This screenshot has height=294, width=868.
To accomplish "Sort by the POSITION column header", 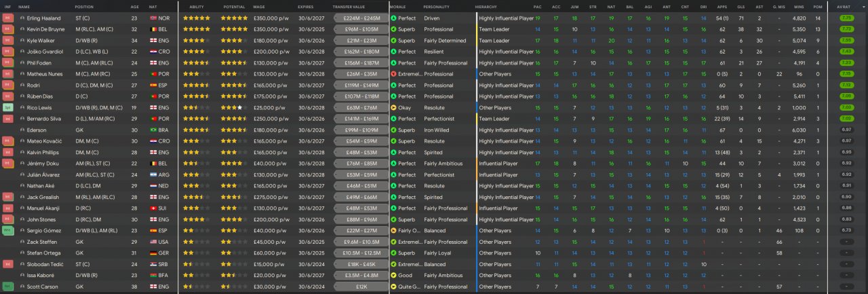I will point(85,6).
